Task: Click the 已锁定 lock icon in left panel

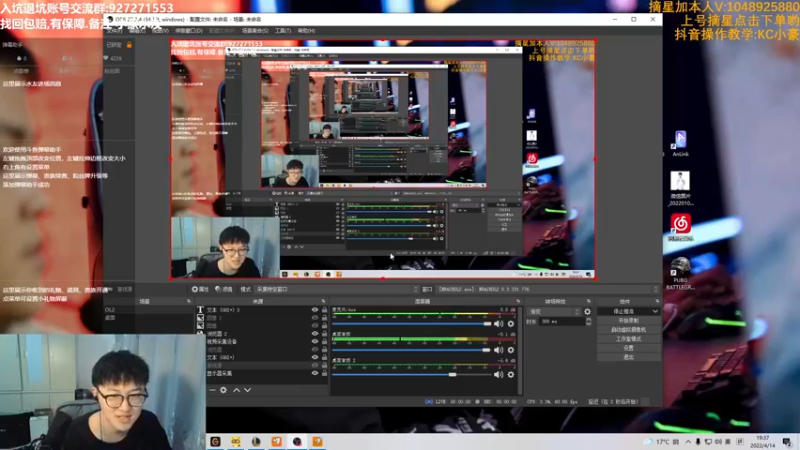Action: coord(129,45)
